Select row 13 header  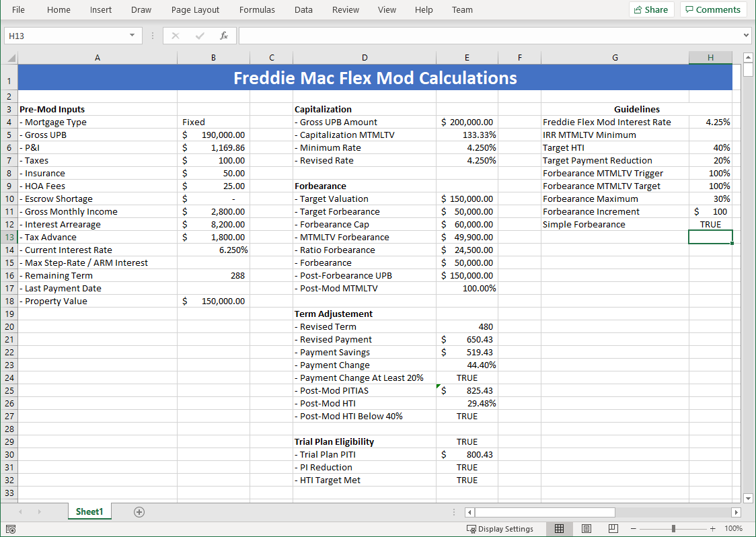coord(9,238)
